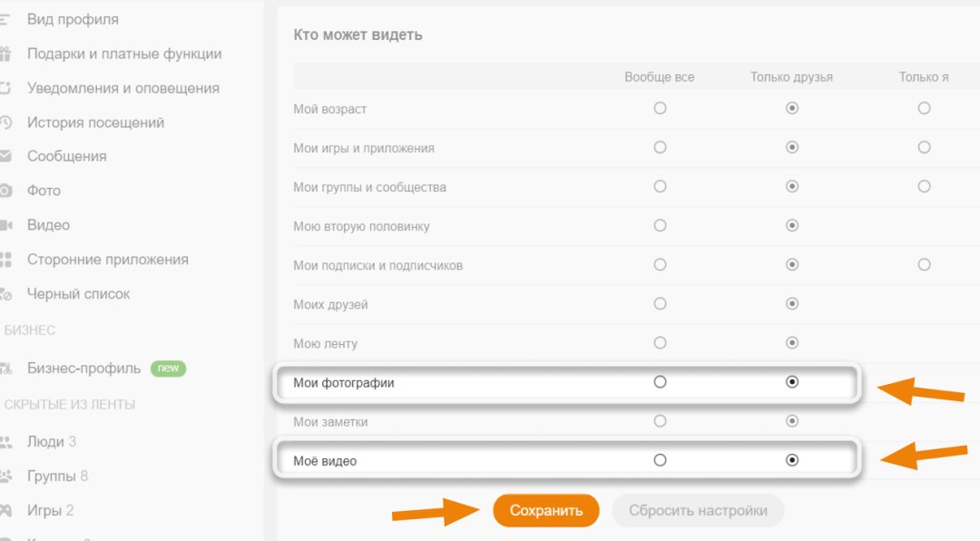Click the Messages envelope icon in sidebar
980x541 pixels.
click(5, 156)
